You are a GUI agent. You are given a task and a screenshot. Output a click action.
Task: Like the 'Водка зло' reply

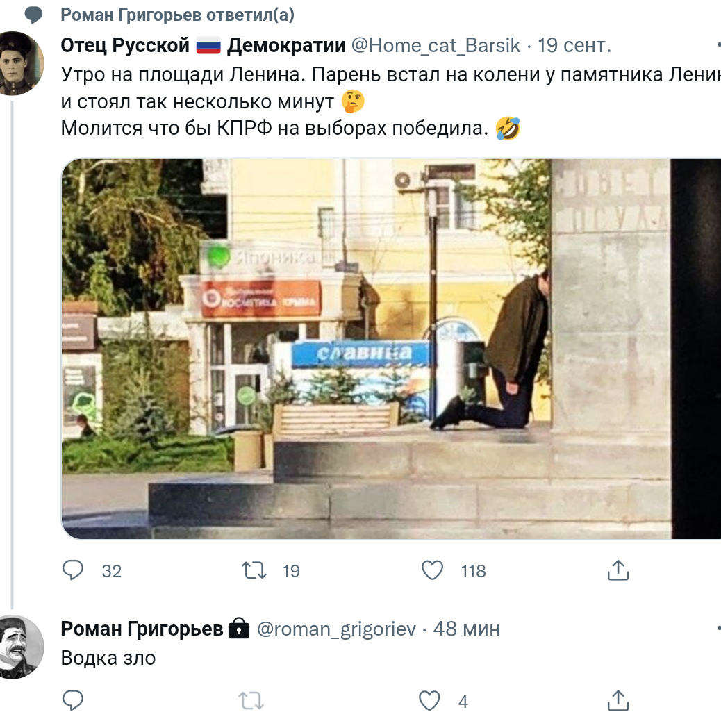429,701
